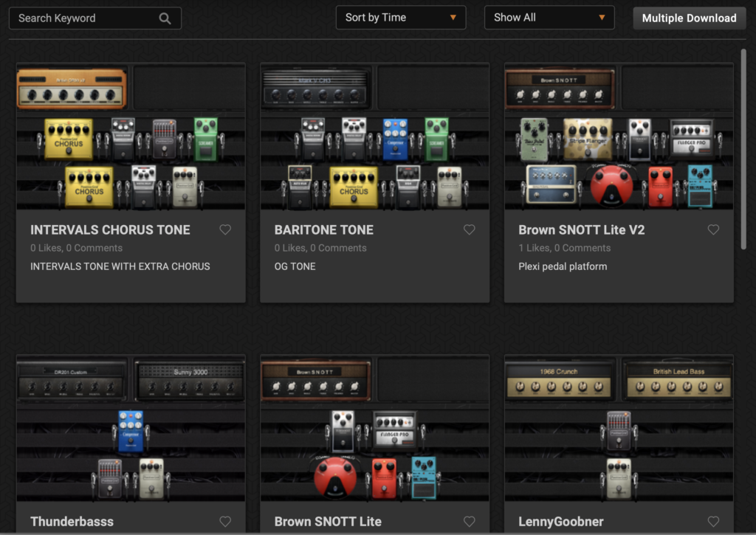This screenshot has width=756, height=535.
Task: Click the Brown SNOTT amp in Brown SNOTT Lite V2
Action: click(x=560, y=89)
